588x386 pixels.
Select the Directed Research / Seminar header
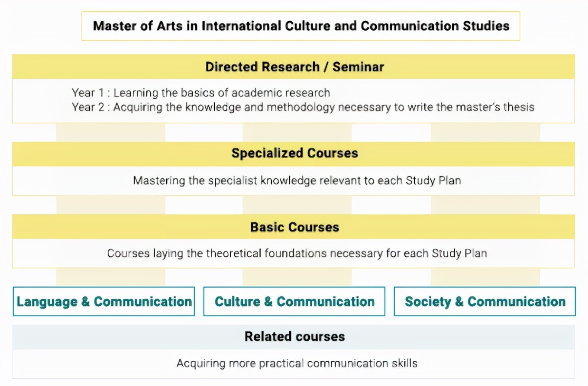click(294, 67)
